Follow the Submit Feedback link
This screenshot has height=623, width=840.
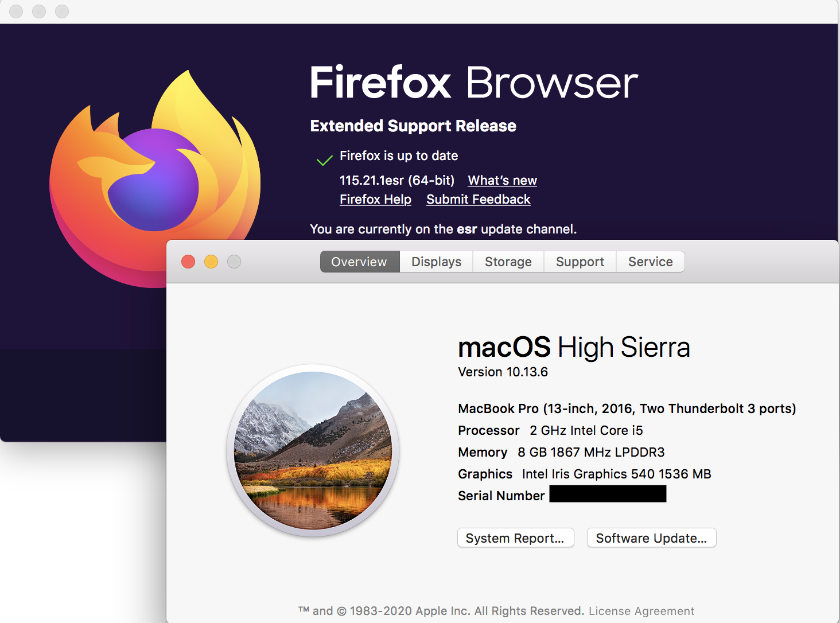point(478,199)
